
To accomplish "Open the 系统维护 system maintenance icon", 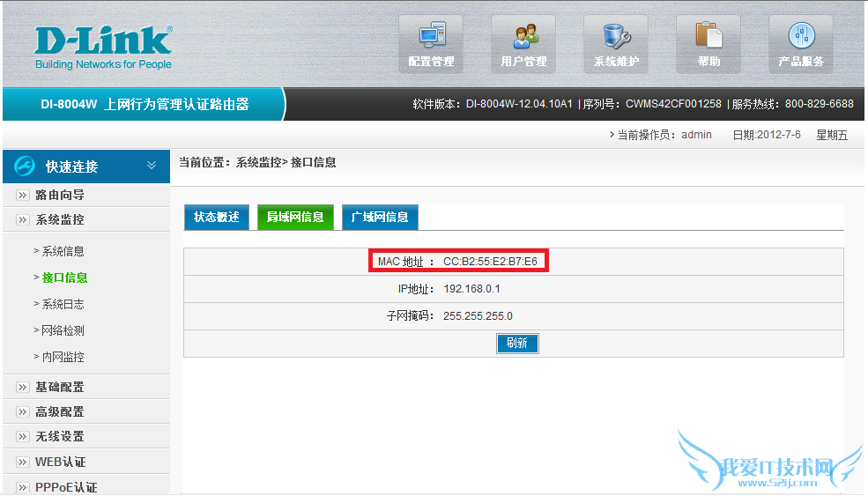I will tap(616, 44).
